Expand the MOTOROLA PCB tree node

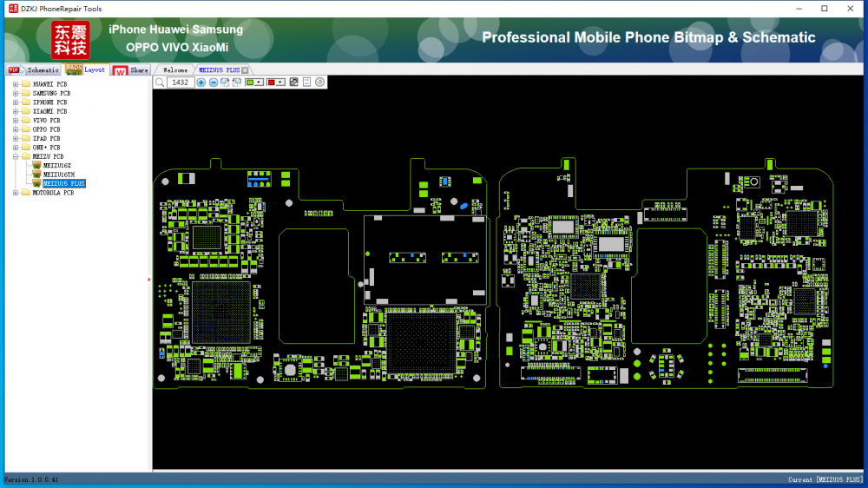point(16,193)
